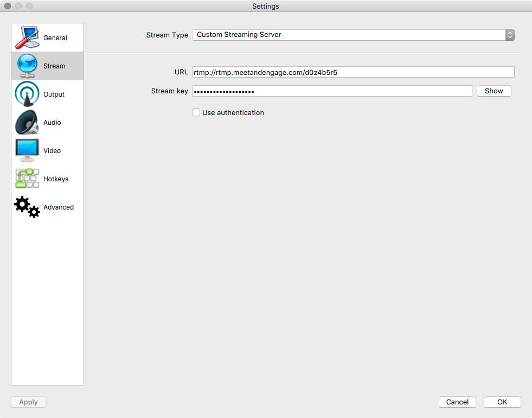Click into the URL text field
Screen dimensions: 532x418
353,72
